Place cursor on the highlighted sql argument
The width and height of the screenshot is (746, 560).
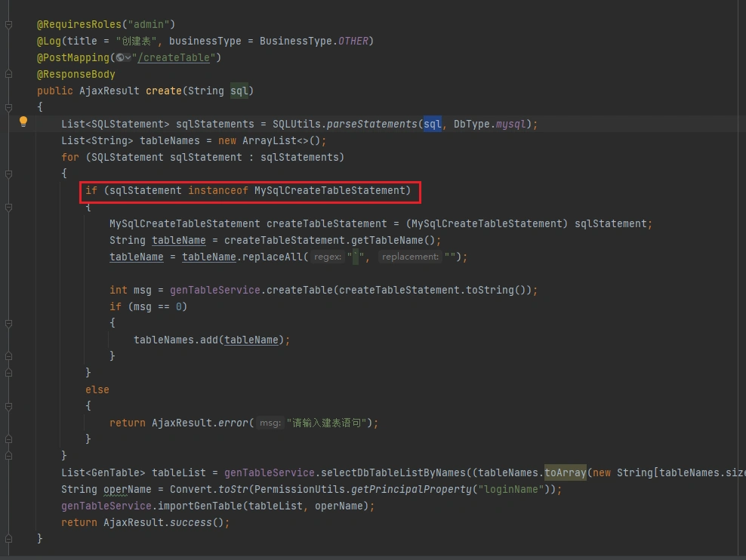(432, 124)
